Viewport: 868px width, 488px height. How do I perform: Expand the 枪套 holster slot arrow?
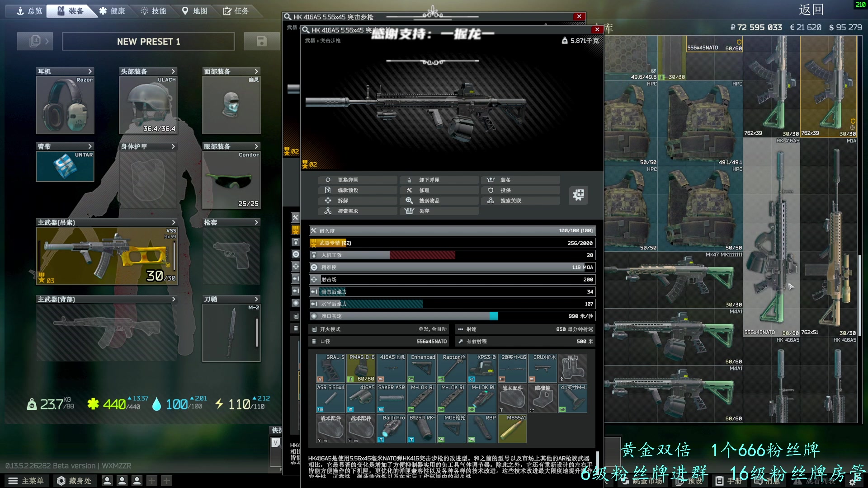click(256, 222)
